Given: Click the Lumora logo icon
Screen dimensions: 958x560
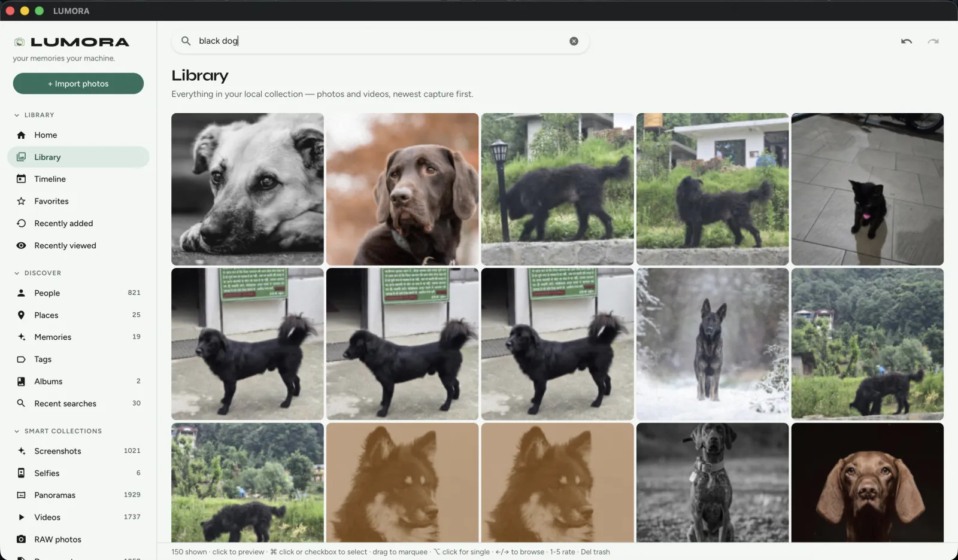Looking at the screenshot, I should point(20,42).
